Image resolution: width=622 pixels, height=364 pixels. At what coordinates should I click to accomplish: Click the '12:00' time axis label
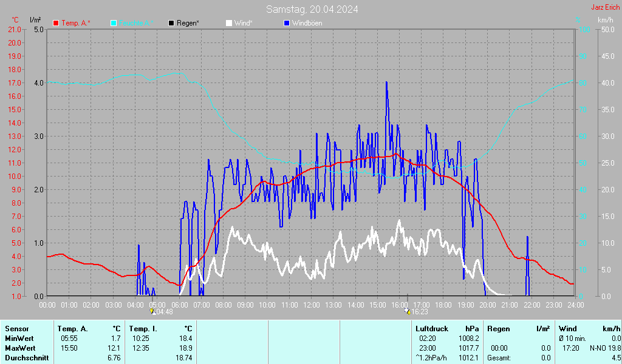[312, 305]
